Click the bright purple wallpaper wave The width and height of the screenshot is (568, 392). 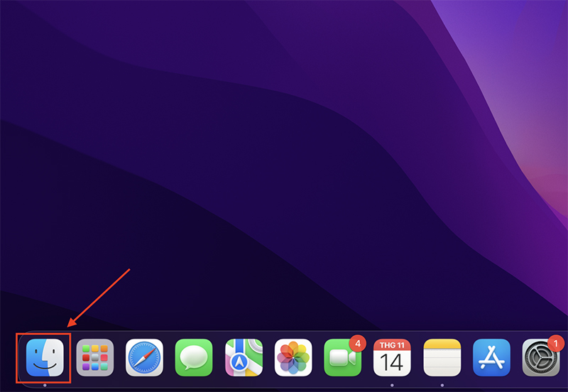tap(514, 91)
